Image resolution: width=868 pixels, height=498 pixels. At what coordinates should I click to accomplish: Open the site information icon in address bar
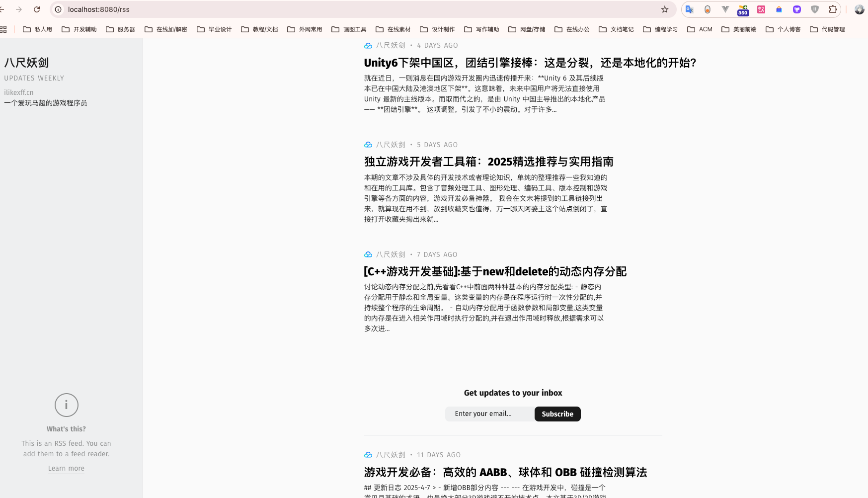(58, 9)
